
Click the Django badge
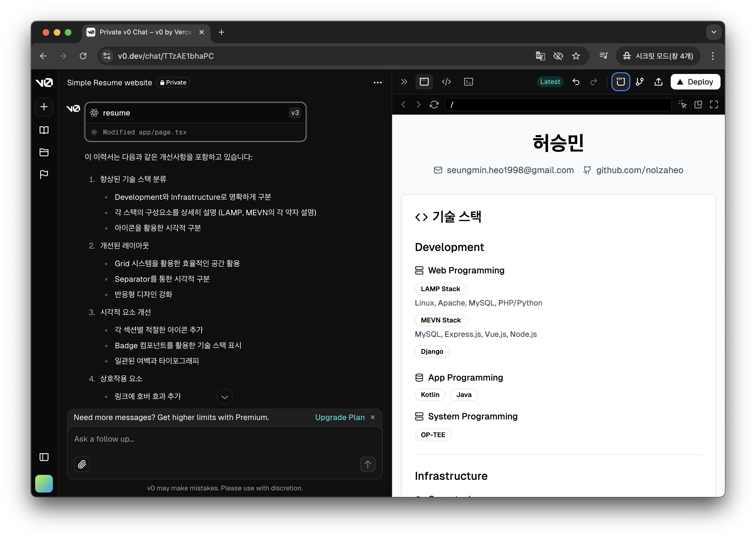[x=432, y=352]
